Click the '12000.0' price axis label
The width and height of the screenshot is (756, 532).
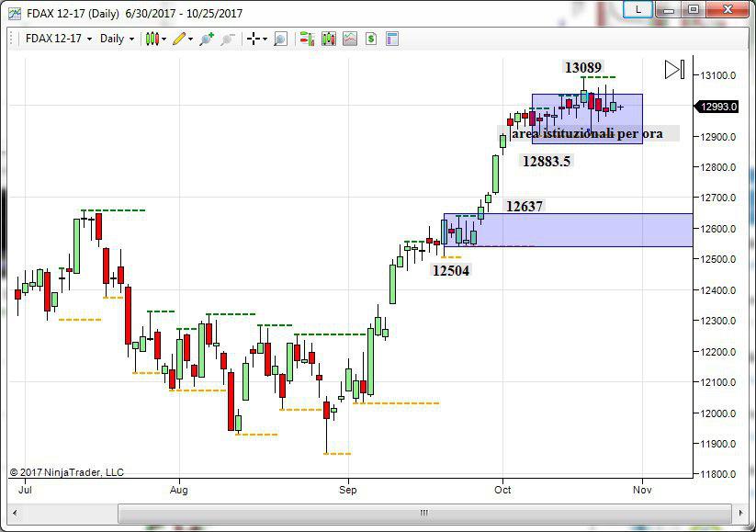point(718,413)
